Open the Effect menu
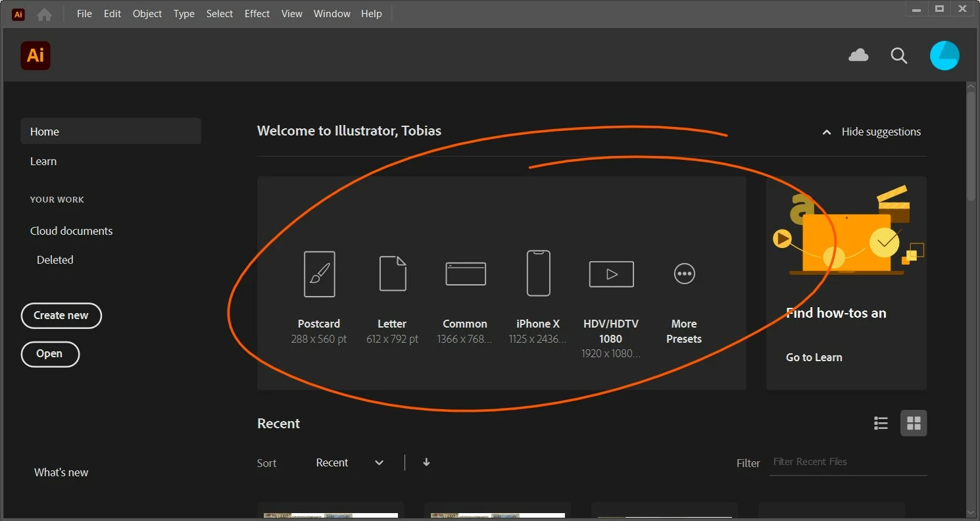This screenshot has width=980, height=521. coord(257,14)
